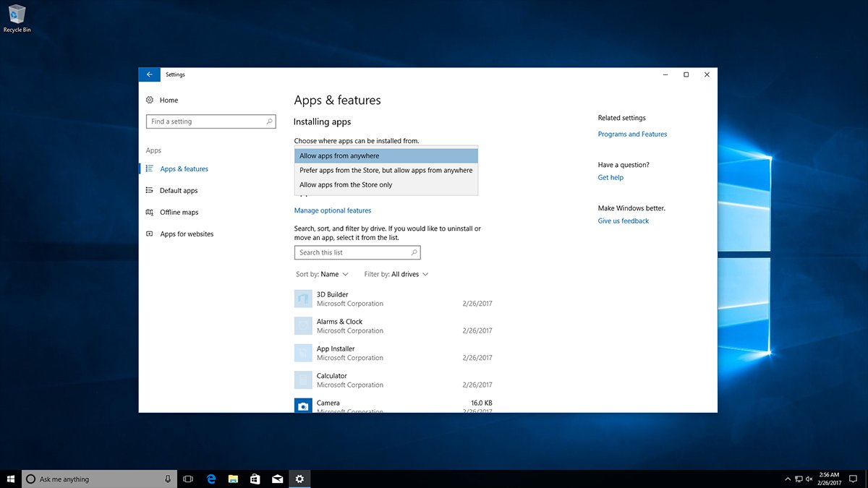The width and height of the screenshot is (868, 488).
Task: Open Home with the gear icon
Action: pos(162,100)
